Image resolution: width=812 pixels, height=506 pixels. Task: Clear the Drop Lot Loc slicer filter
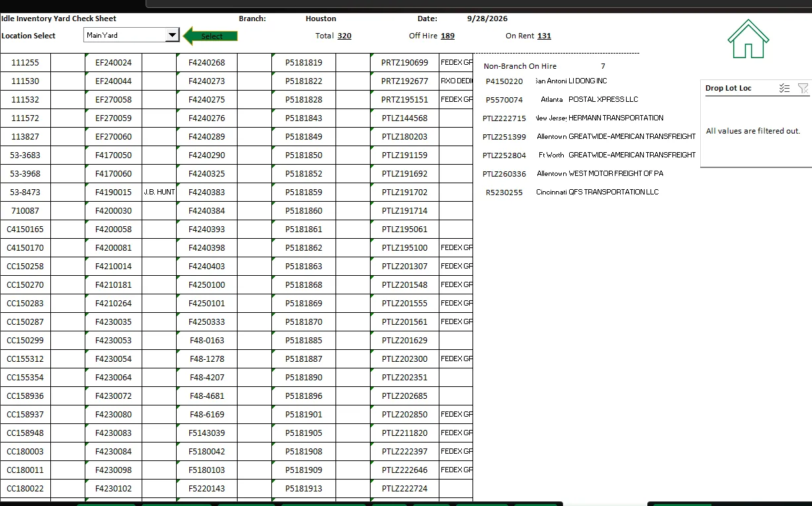pos(803,88)
